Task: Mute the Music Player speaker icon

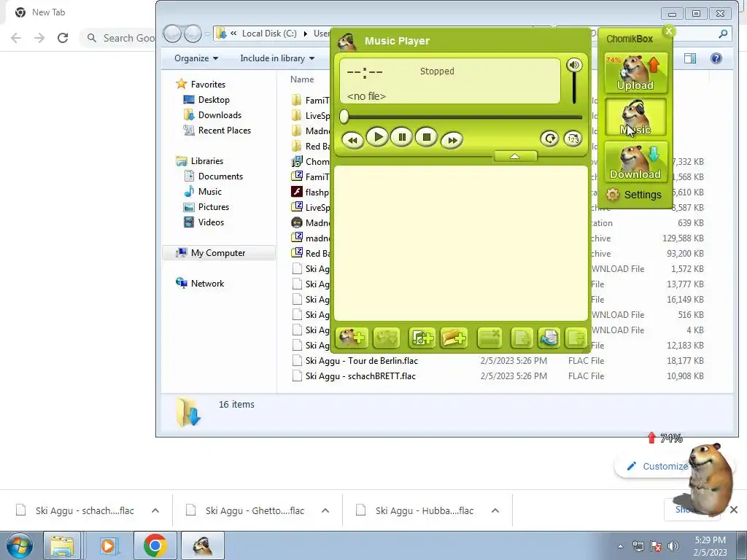Action: [x=574, y=65]
